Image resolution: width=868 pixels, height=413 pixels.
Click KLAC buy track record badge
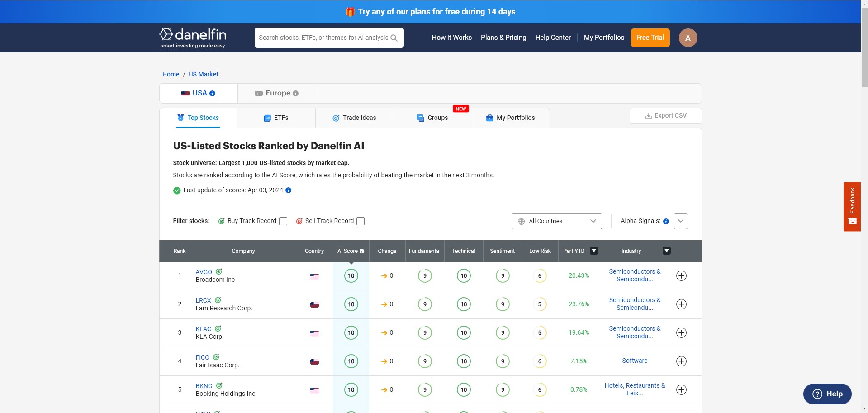[x=218, y=328]
